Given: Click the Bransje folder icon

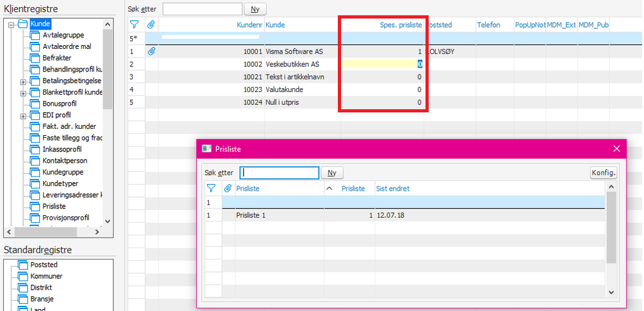Looking at the screenshot, I should pyautogui.click(x=23, y=299).
